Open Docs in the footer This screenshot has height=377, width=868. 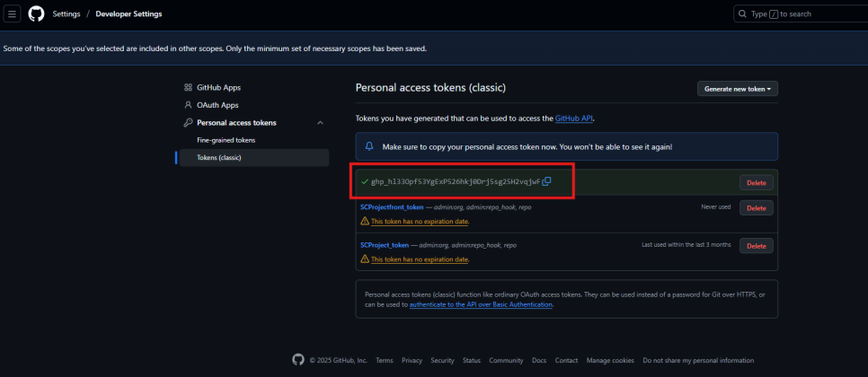tap(539, 361)
